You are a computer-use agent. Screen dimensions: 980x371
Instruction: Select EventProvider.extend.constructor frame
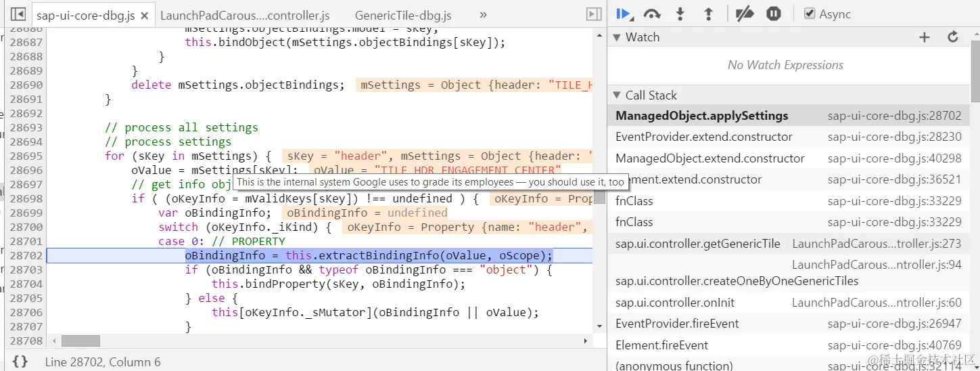pyautogui.click(x=789, y=137)
